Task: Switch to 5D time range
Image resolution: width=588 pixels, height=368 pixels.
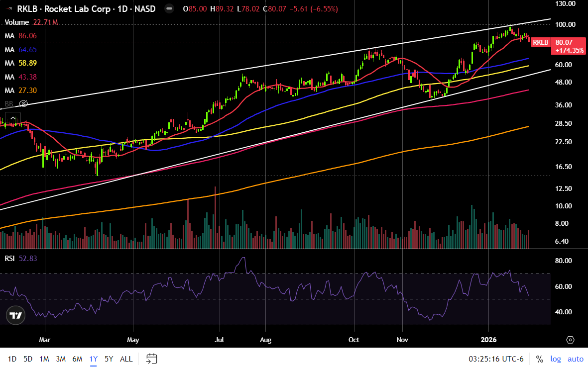Action: point(28,359)
